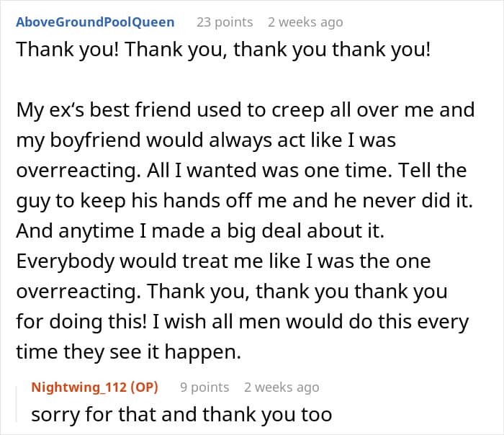Collapse the reply thread using the vertical line
Screen dimensions: 504x435
click(17, 404)
